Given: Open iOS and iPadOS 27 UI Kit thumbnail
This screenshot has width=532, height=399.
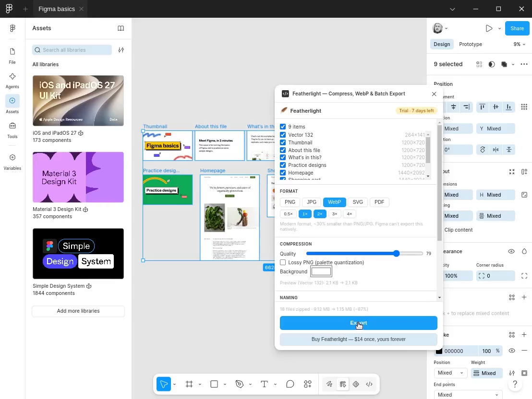Looking at the screenshot, I should click(x=78, y=101).
